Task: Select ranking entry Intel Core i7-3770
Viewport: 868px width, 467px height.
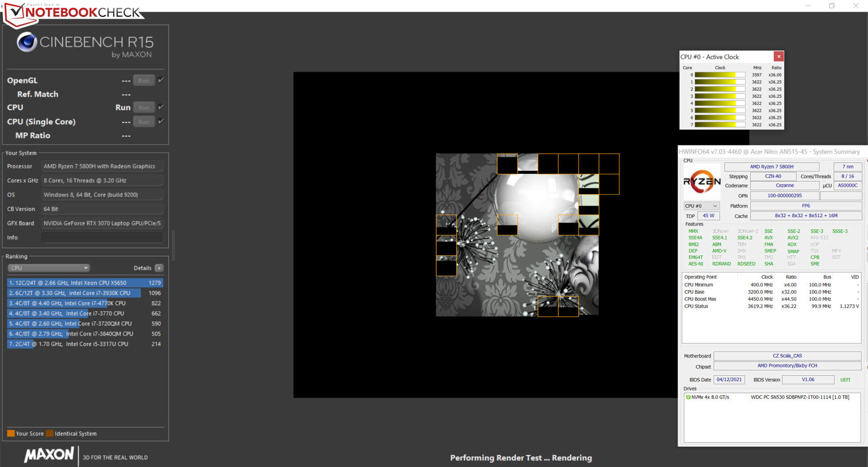Action: [85, 314]
